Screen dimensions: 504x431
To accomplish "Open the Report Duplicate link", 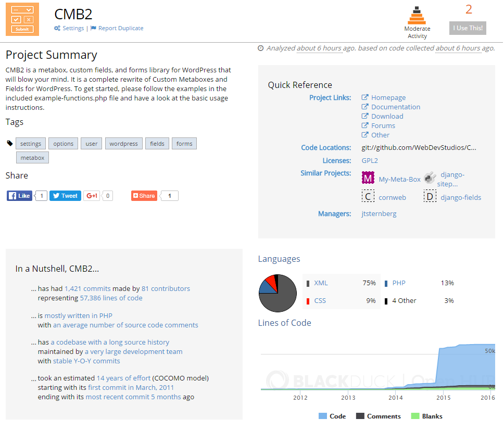I will [x=121, y=28].
